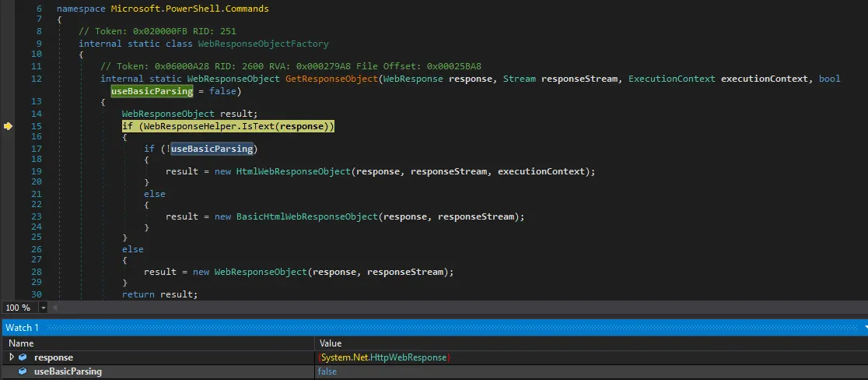This screenshot has height=380, width=868.
Task: Click the else keyword on line 21
Action: tap(155, 194)
